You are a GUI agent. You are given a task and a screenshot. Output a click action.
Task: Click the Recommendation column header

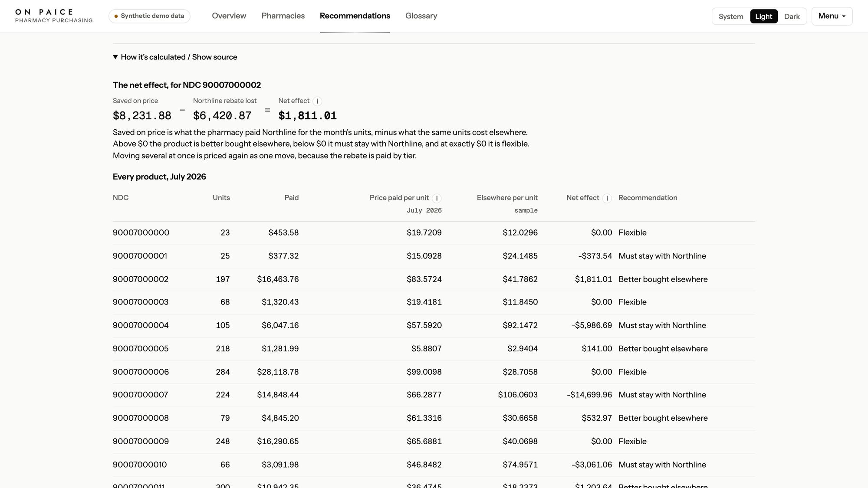[648, 198]
